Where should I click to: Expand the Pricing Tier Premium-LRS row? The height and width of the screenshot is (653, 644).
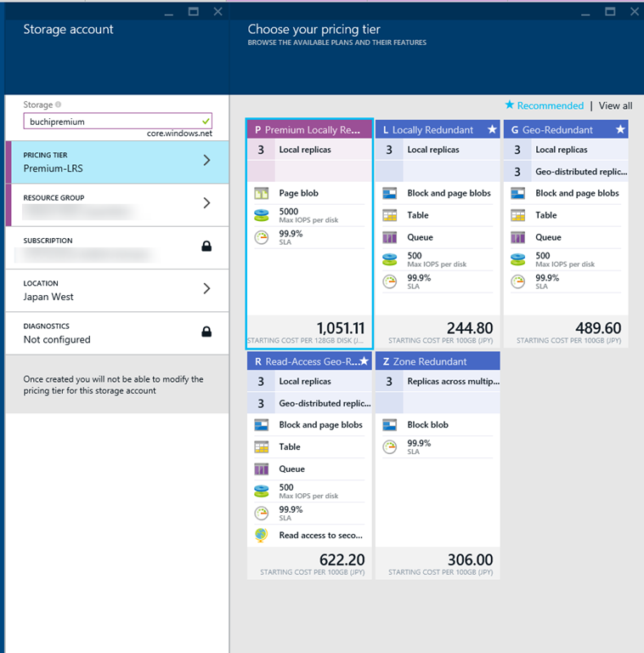pos(117,162)
